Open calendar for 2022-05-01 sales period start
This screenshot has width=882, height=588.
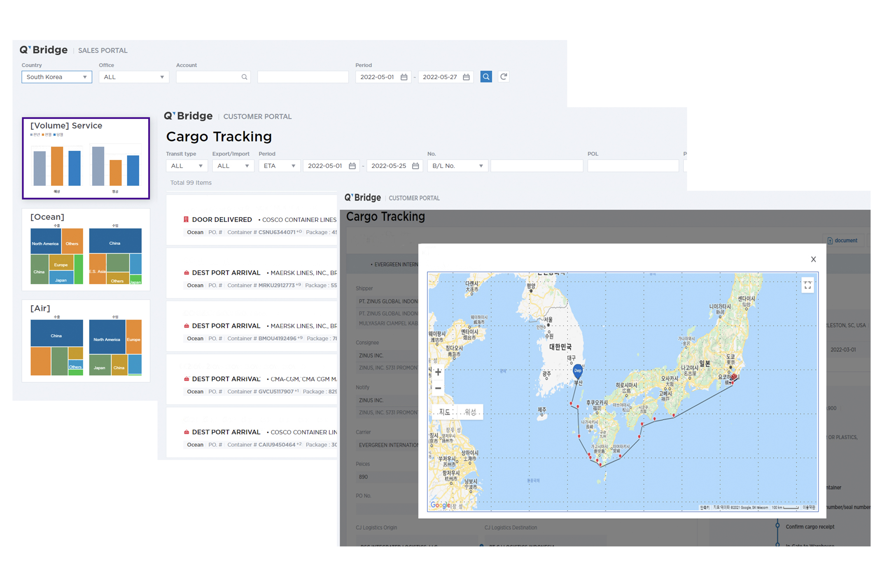pos(404,77)
